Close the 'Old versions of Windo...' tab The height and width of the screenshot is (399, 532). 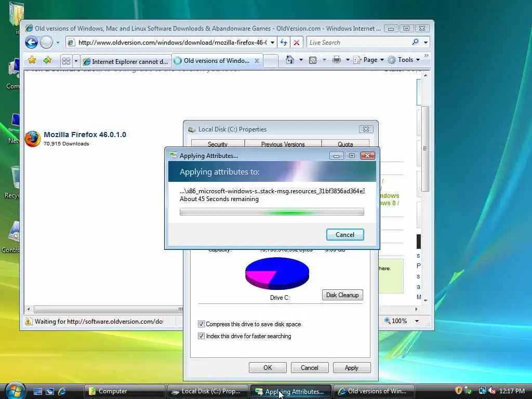(x=257, y=61)
